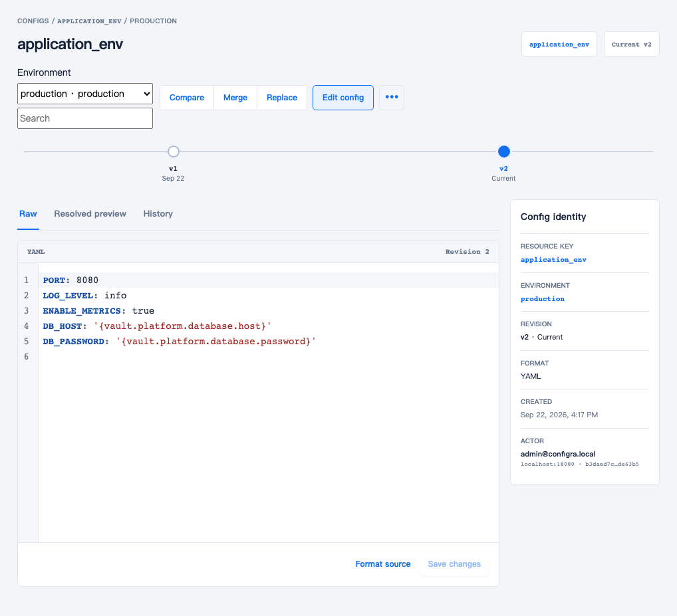
Task: Click the DB_PASSWORD vault reference line
Action: [269, 342]
